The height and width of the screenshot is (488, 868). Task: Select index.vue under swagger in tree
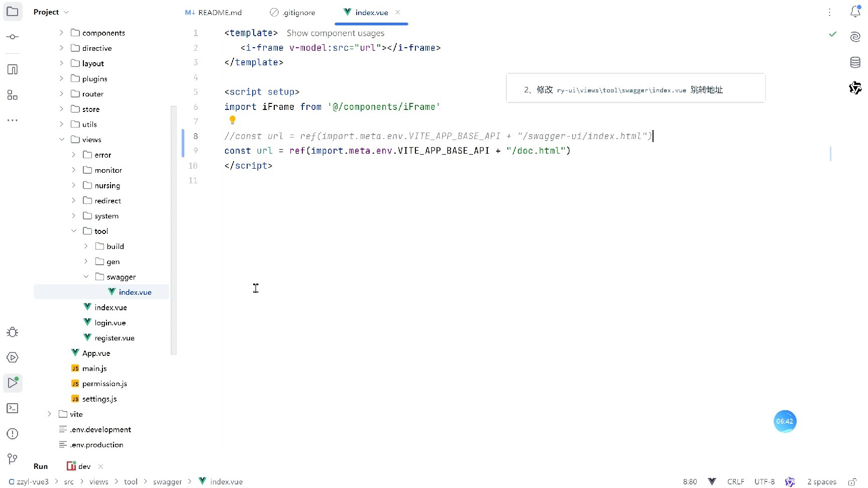click(x=101, y=292)
